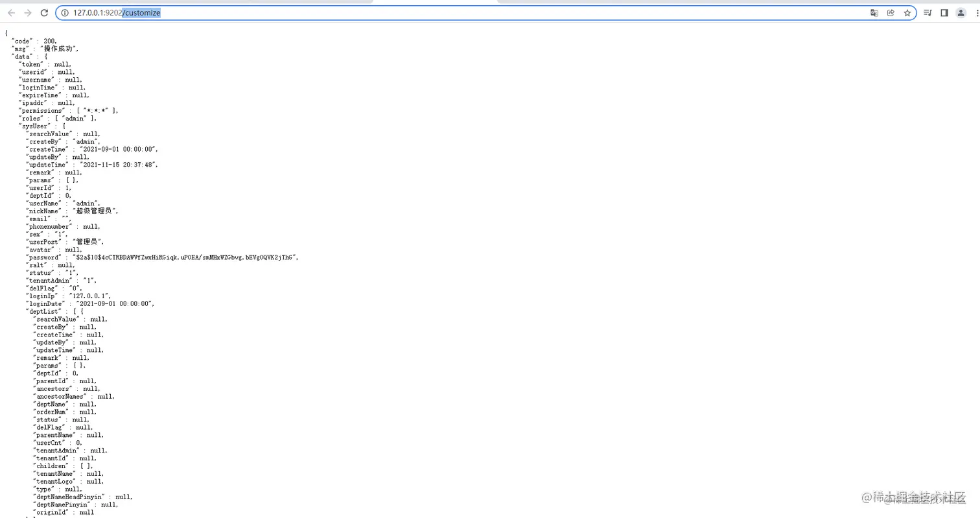
Task: Click the "originId" : null line
Action: pyautogui.click(x=64, y=512)
